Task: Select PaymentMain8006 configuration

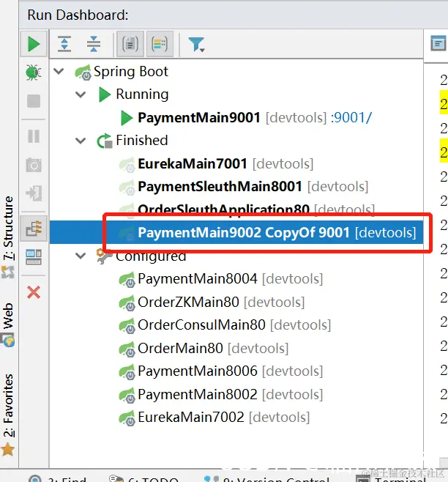Action: (x=198, y=371)
